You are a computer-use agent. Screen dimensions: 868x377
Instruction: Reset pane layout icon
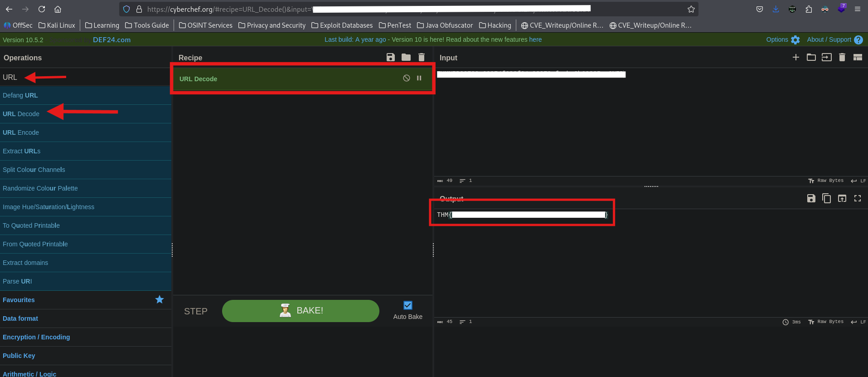coord(858,57)
